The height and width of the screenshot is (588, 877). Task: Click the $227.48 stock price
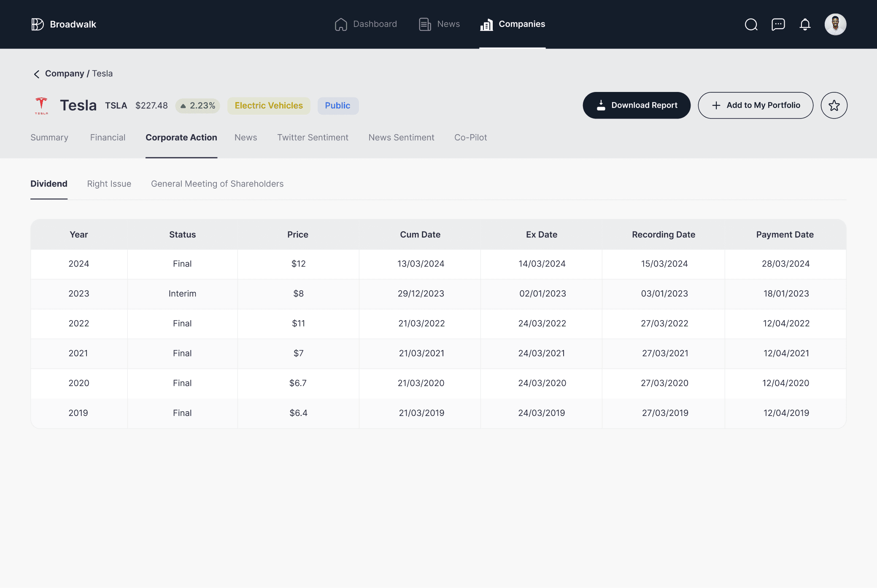pyautogui.click(x=151, y=105)
